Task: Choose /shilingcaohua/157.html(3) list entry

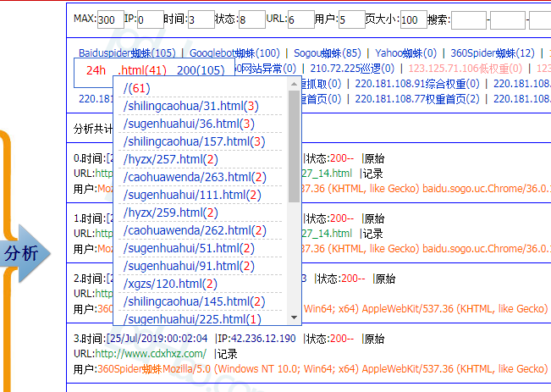Action: (x=194, y=141)
